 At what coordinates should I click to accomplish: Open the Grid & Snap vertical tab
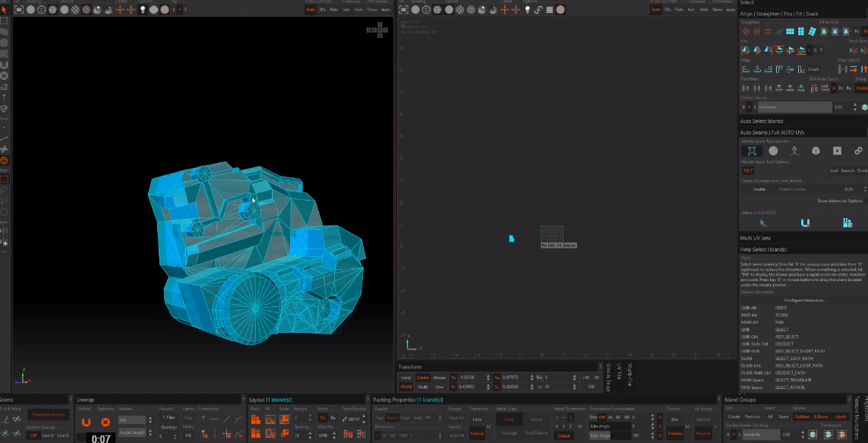pyautogui.click(x=608, y=377)
